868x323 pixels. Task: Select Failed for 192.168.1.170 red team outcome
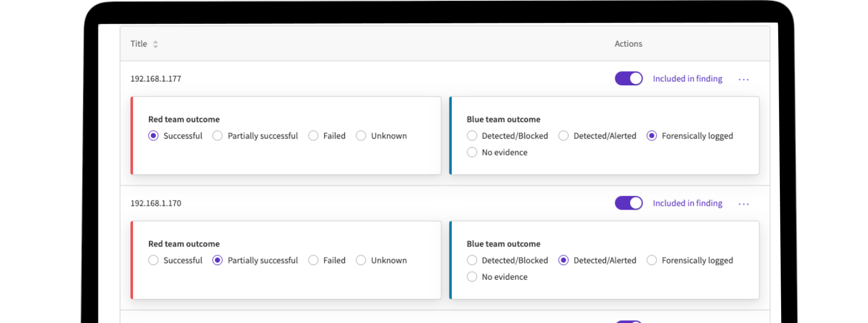pos(313,261)
